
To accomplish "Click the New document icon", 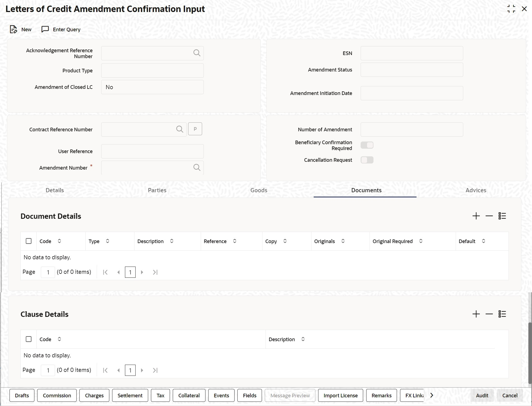I will point(13,29).
